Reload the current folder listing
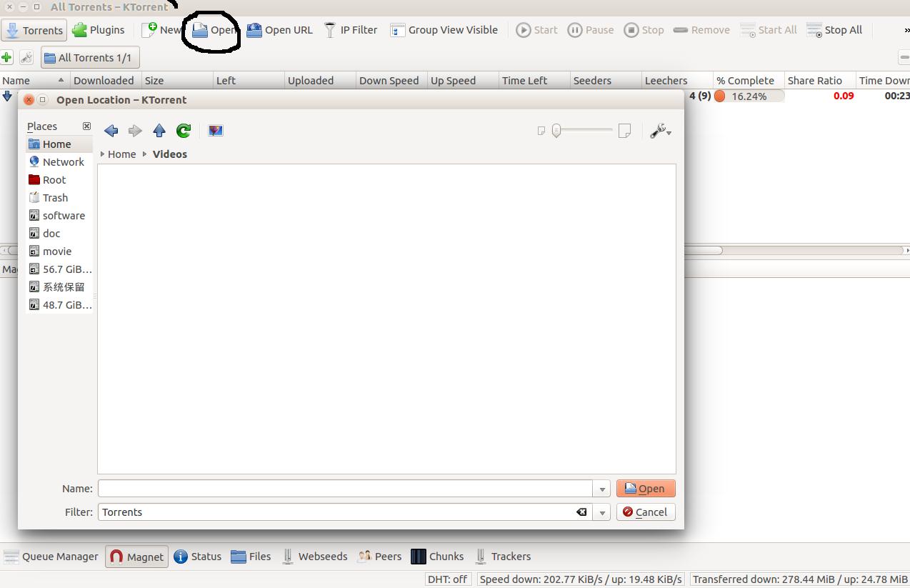This screenshot has height=588, width=910. coord(184,131)
